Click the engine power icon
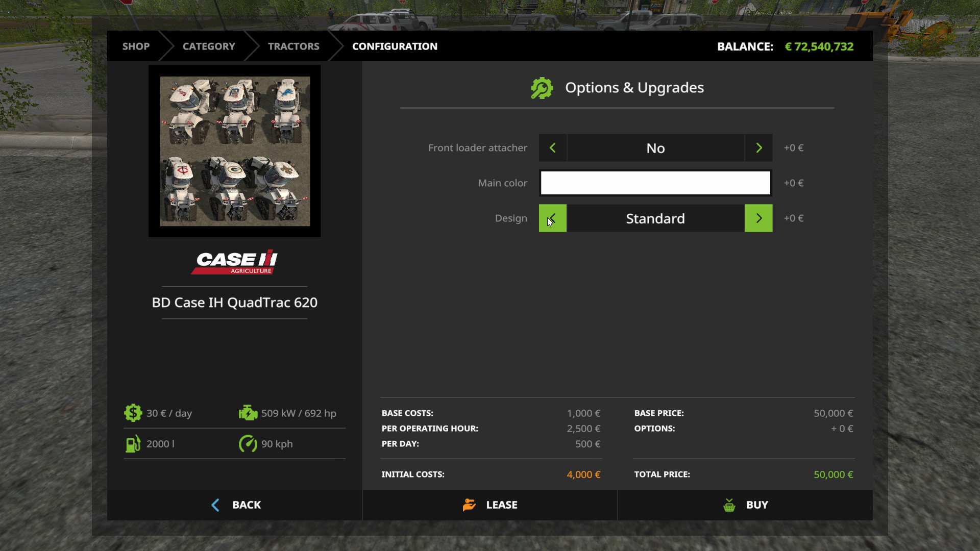This screenshot has width=980, height=551. pyautogui.click(x=248, y=413)
